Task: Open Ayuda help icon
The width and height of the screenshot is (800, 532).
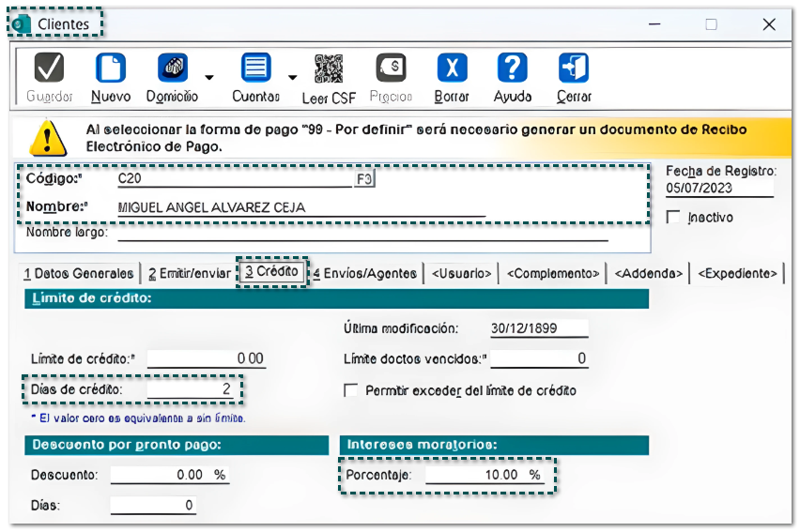Action: click(513, 68)
